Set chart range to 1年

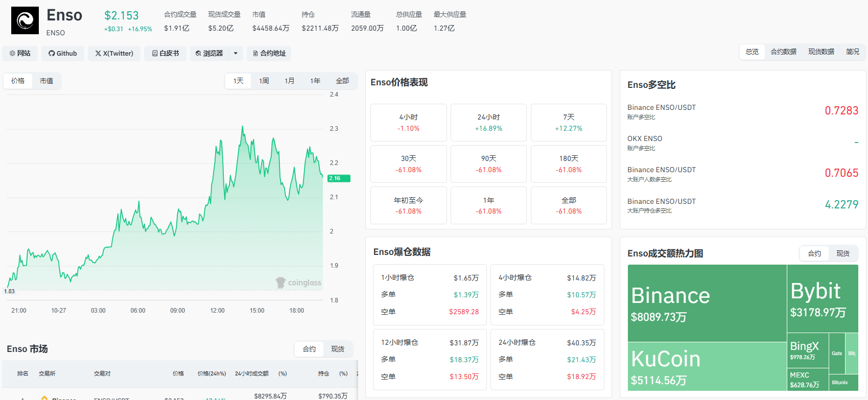click(x=315, y=81)
